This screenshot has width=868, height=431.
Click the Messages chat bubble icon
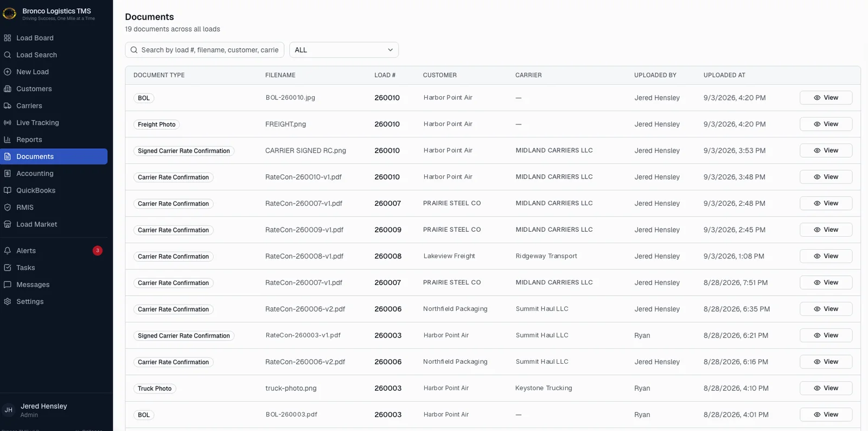[8, 284]
